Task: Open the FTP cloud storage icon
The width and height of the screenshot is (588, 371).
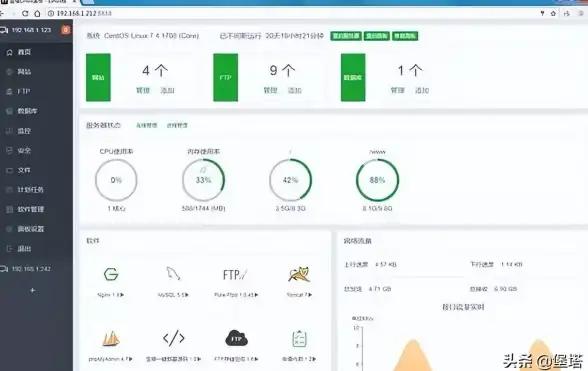Action: click(236, 338)
